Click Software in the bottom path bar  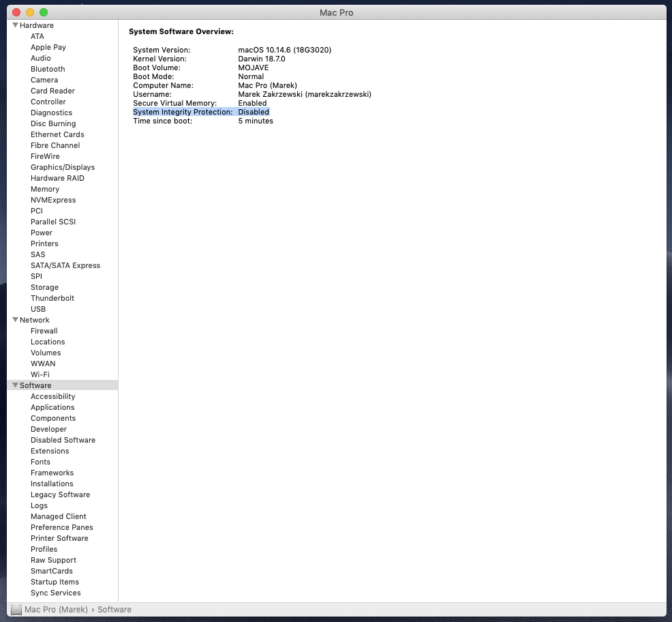(x=114, y=610)
